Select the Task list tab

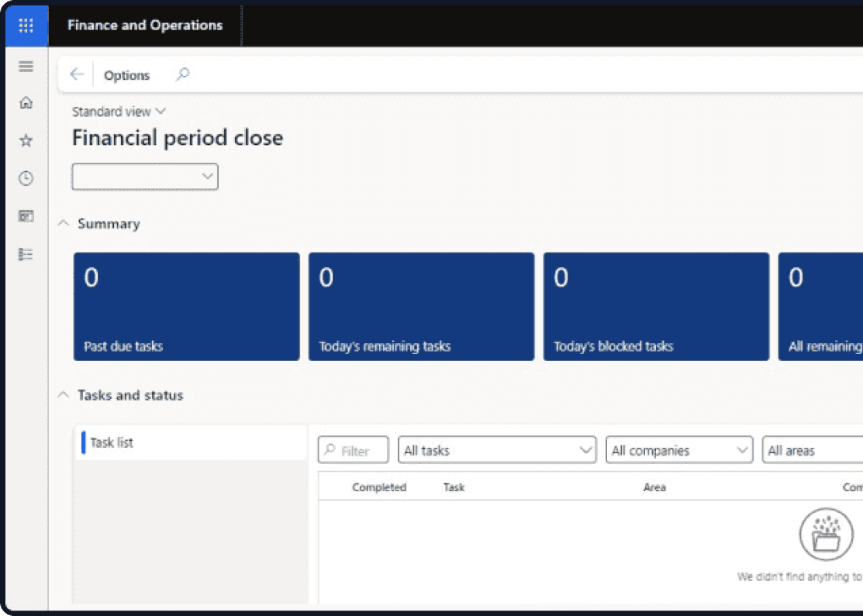click(x=191, y=442)
